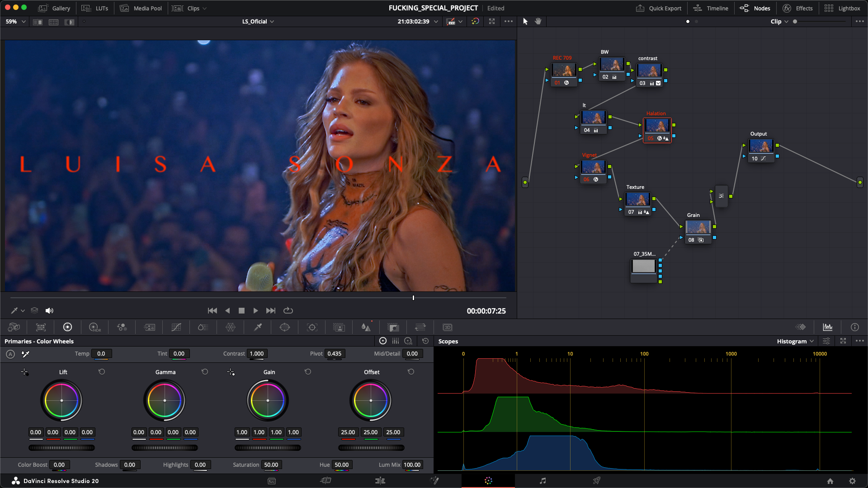The image size is (868, 488).
Task: Mute the viewer audio speaker
Action: 49,310
